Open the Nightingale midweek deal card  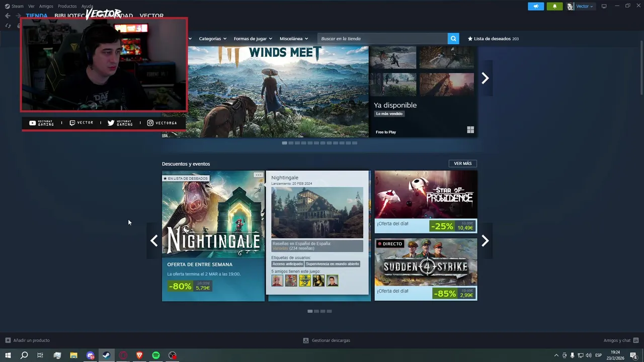[213, 236]
